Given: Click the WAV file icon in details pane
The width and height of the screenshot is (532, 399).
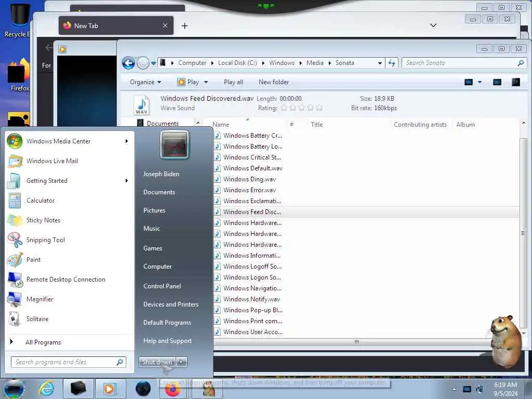Looking at the screenshot, I should pyautogui.click(x=141, y=104).
